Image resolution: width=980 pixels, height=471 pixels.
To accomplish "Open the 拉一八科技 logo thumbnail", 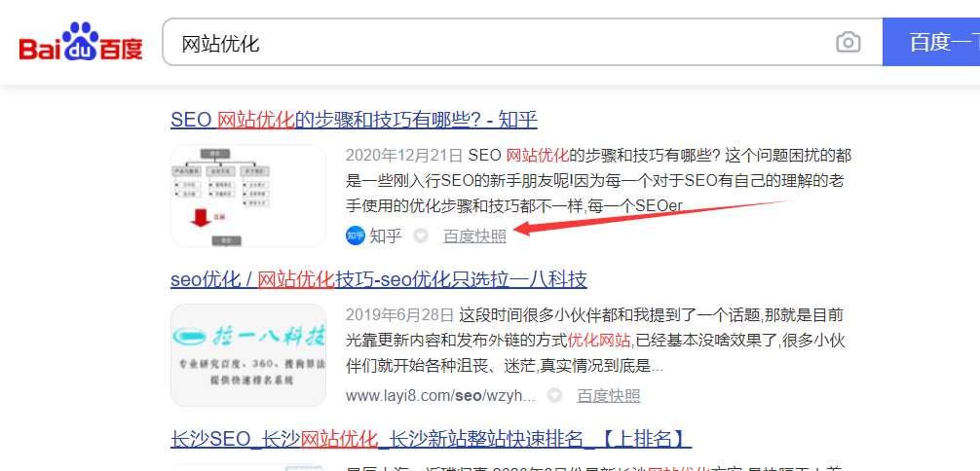I will pyautogui.click(x=248, y=355).
